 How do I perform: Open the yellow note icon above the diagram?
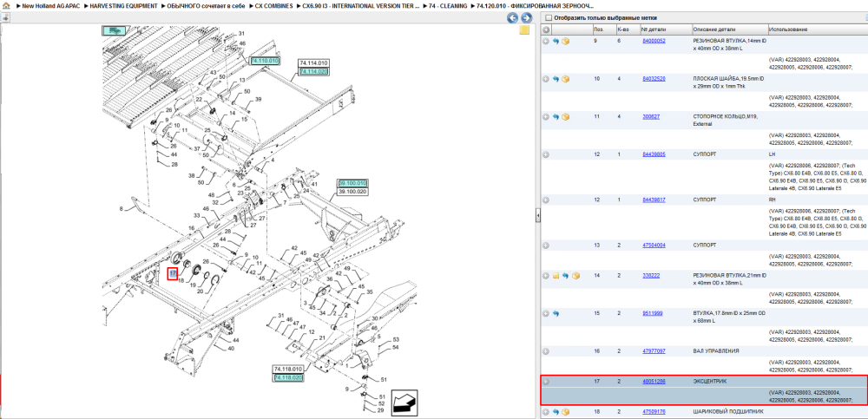pyautogui.click(x=524, y=29)
